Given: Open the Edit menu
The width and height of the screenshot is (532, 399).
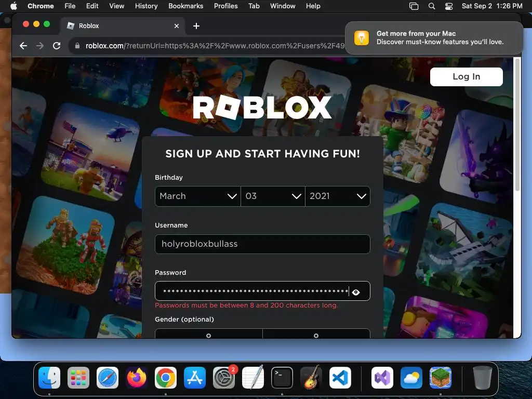Looking at the screenshot, I should (x=92, y=6).
